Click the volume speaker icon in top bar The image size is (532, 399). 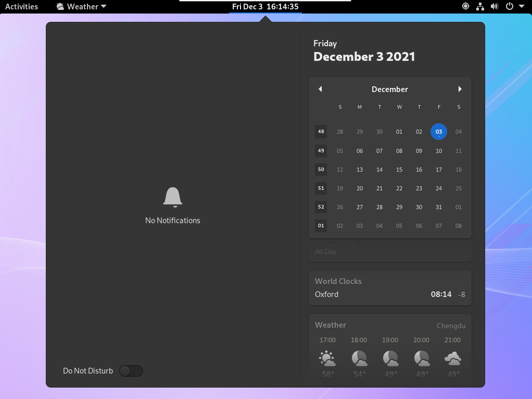(495, 7)
